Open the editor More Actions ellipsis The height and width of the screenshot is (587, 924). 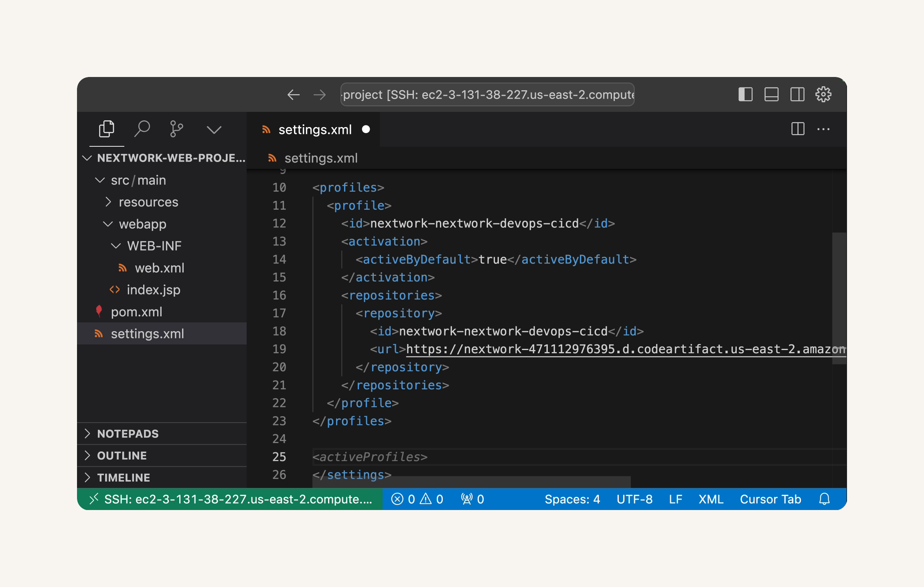pyautogui.click(x=823, y=129)
